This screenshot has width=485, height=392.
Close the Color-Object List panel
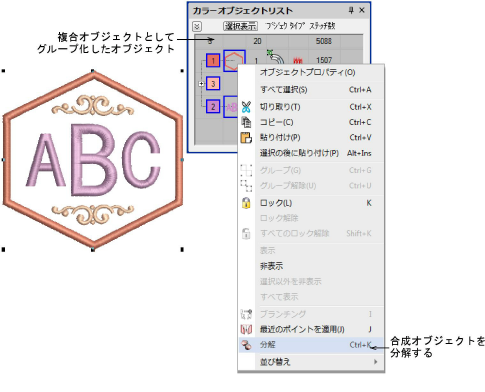(362, 10)
